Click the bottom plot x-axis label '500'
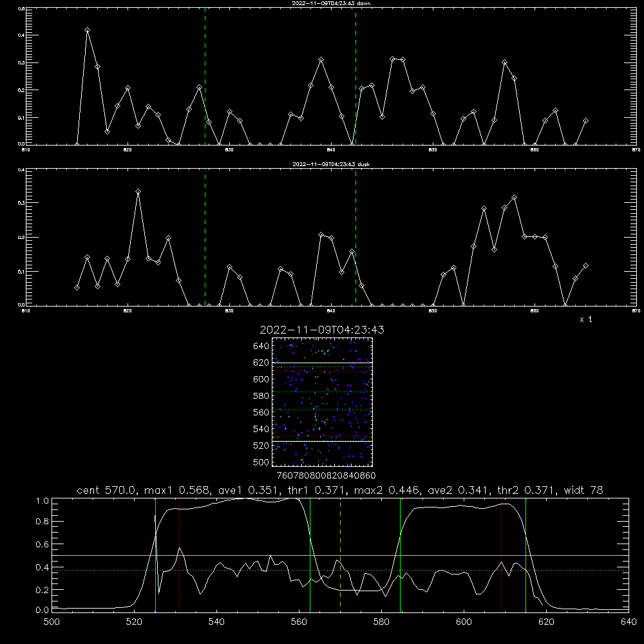The width and height of the screenshot is (644, 644). (x=52, y=621)
